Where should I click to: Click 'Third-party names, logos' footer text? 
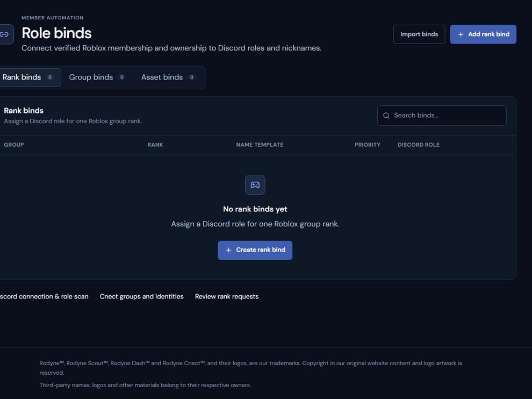coord(145,385)
